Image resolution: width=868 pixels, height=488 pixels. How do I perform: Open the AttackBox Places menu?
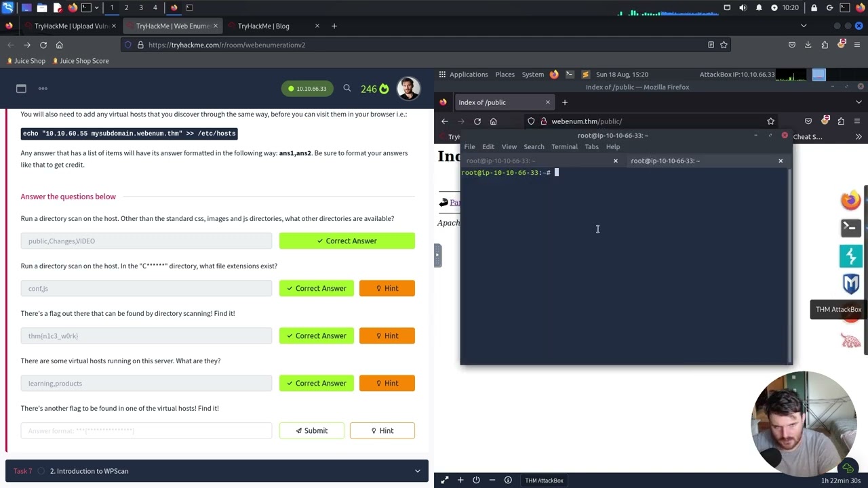pyautogui.click(x=505, y=75)
